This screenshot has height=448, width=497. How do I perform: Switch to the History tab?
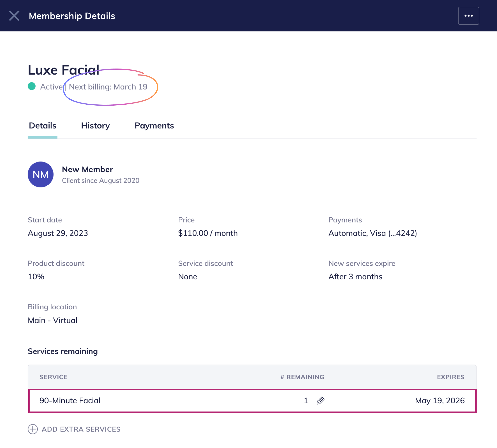point(95,126)
